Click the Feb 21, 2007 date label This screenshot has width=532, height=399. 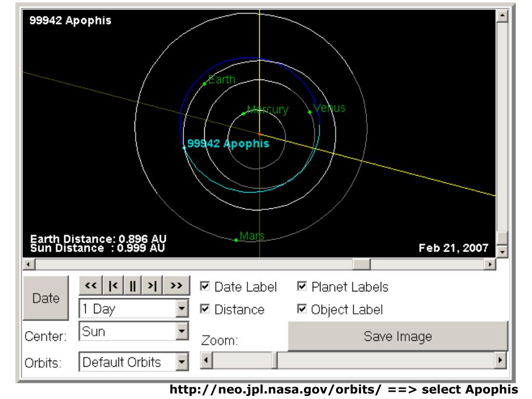coord(453,248)
